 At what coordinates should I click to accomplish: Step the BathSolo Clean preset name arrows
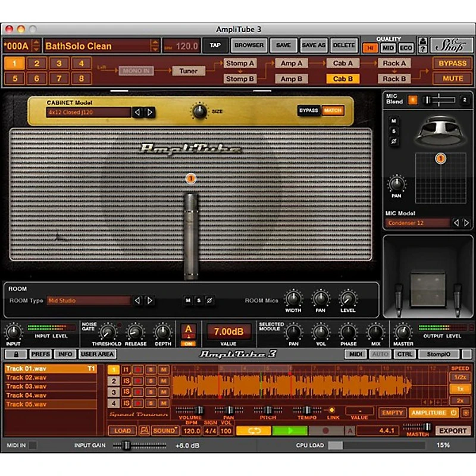coord(155,46)
